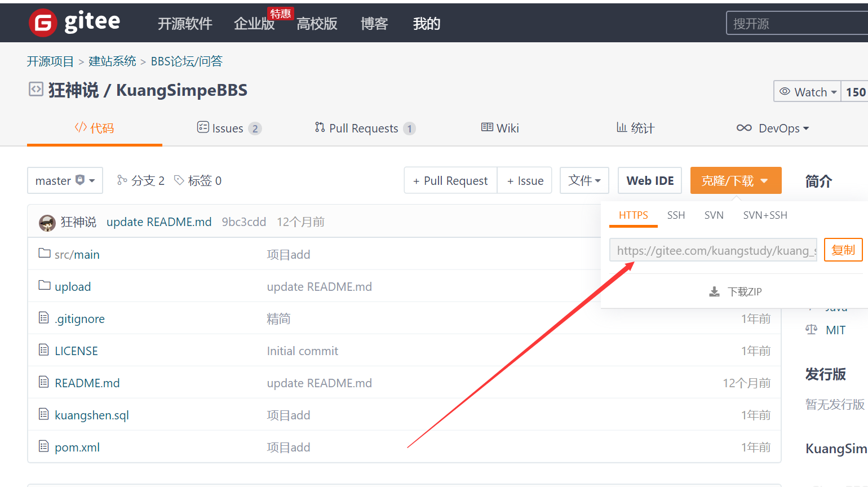Open the kuangshen.sql file name
The width and height of the screenshot is (868, 487).
coord(92,415)
